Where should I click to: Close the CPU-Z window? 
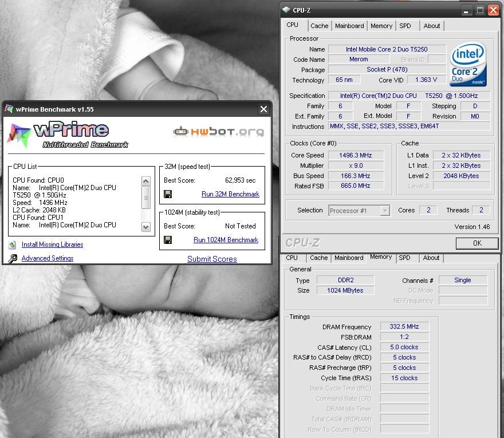pyautogui.click(x=493, y=10)
